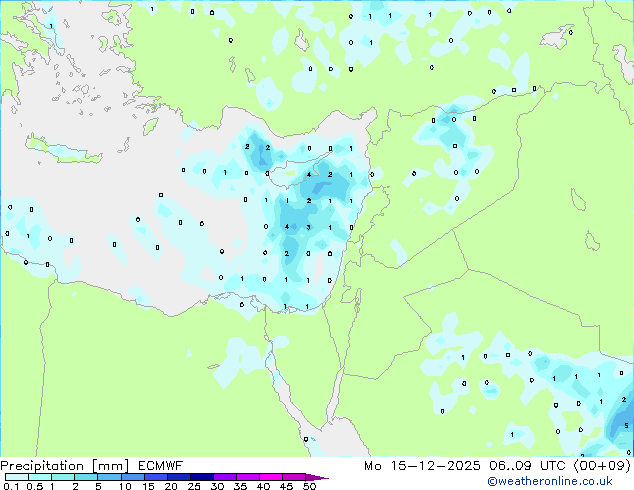Pick the legend swatch between 20 and 25
Viewport: 634px width, 490px height.
[179, 477]
